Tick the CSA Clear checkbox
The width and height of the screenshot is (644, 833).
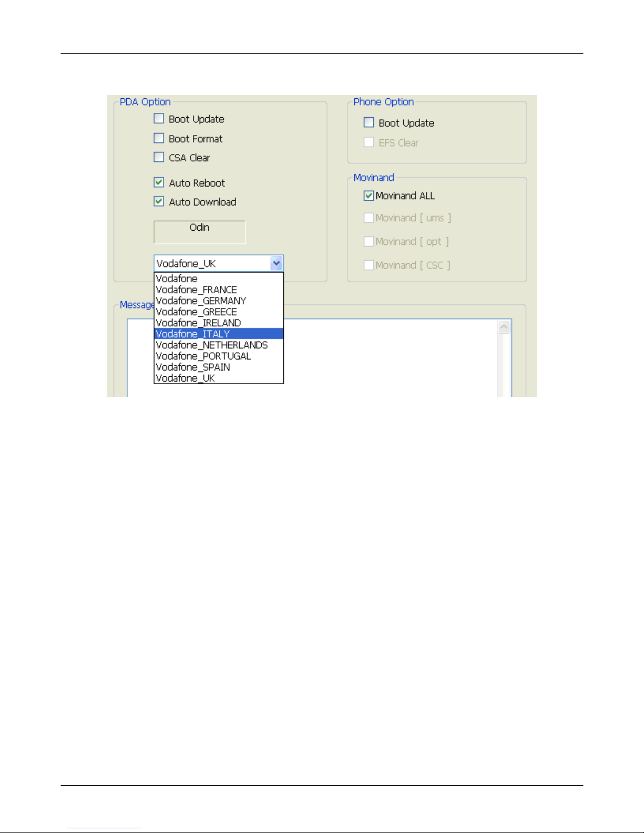pyautogui.click(x=159, y=157)
